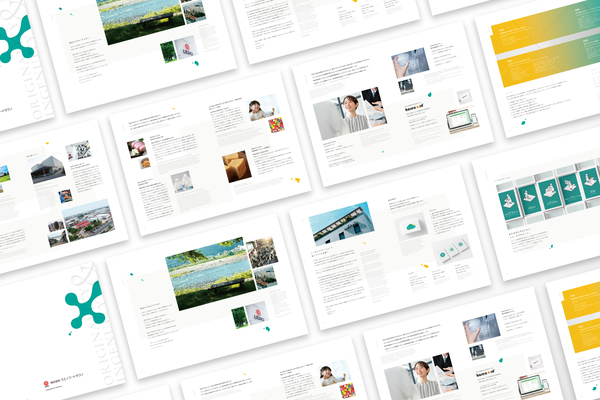
Task: Click the small teal leaf mark below the top red logo
Action: point(196,63)
